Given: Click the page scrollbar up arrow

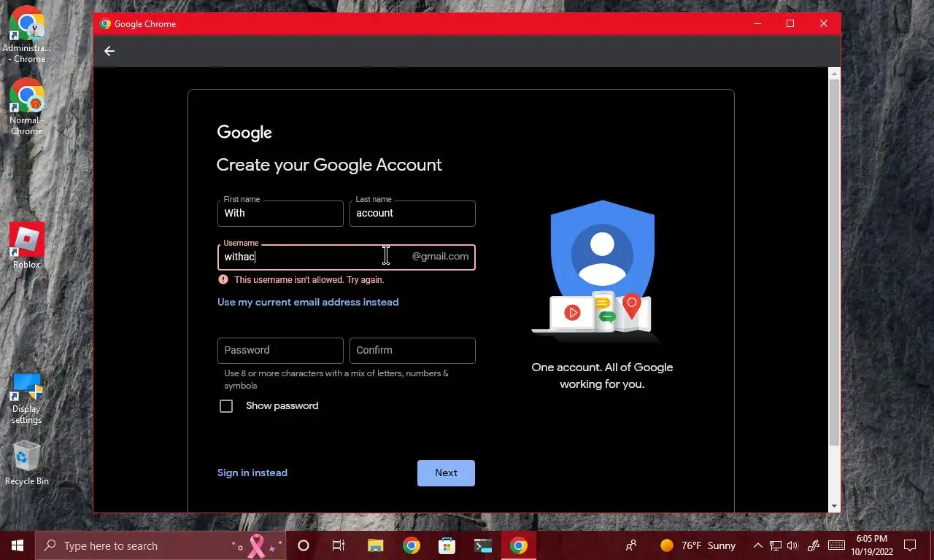Looking at the screenshot, I should point(834,73).
